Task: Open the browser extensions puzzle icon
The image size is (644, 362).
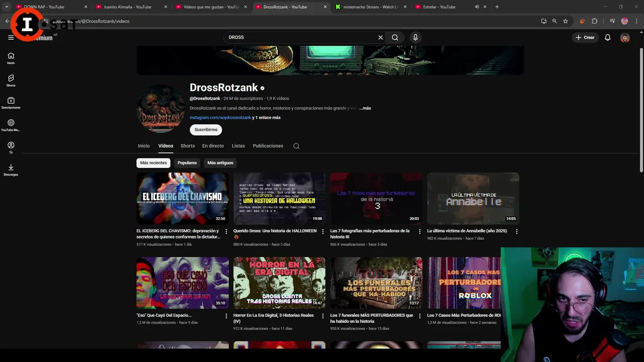Action: 594,21
